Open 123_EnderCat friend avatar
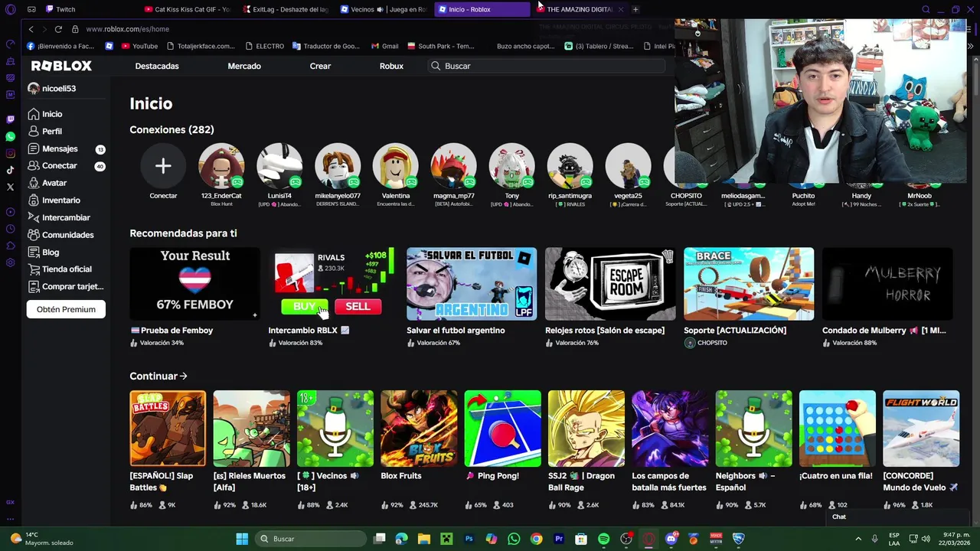The height and width of the screenshot is (551, 980). click(221, 166)
